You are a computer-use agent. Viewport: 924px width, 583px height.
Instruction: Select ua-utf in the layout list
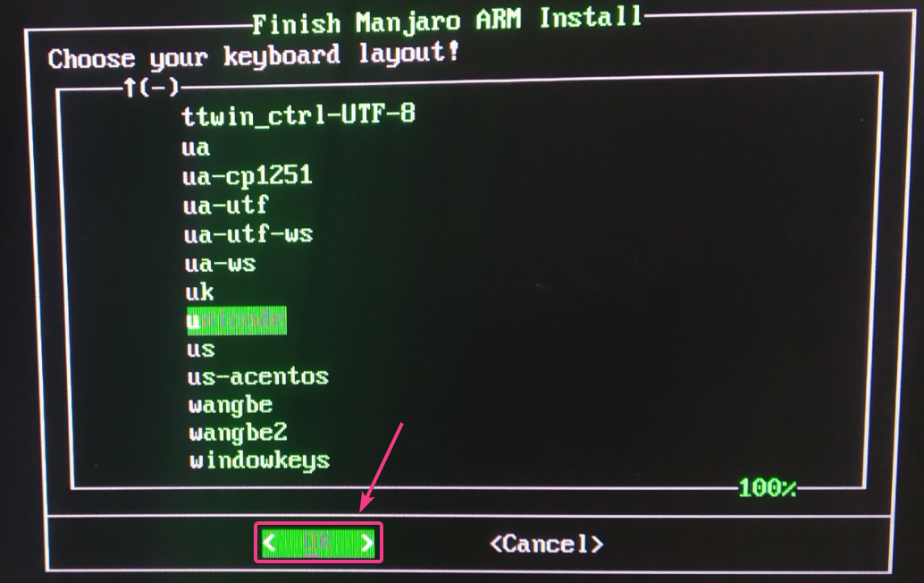coord(226,205)
